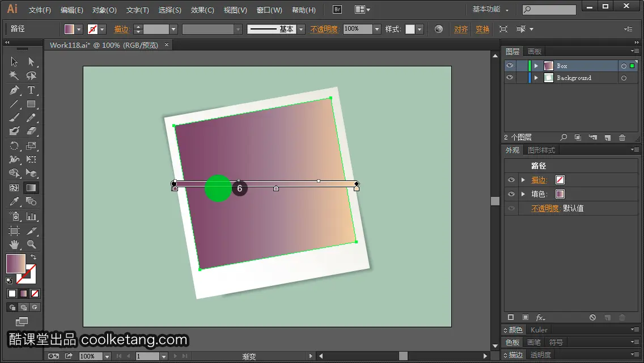Select the Column Graph tool
The width and height of the screenshot is (644, 363).
click(31, 216)
